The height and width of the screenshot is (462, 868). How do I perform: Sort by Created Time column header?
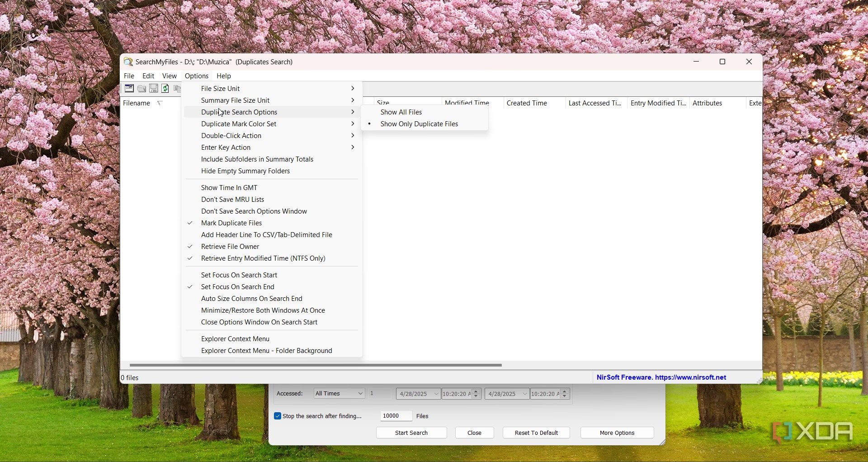[x=534, y=103]
